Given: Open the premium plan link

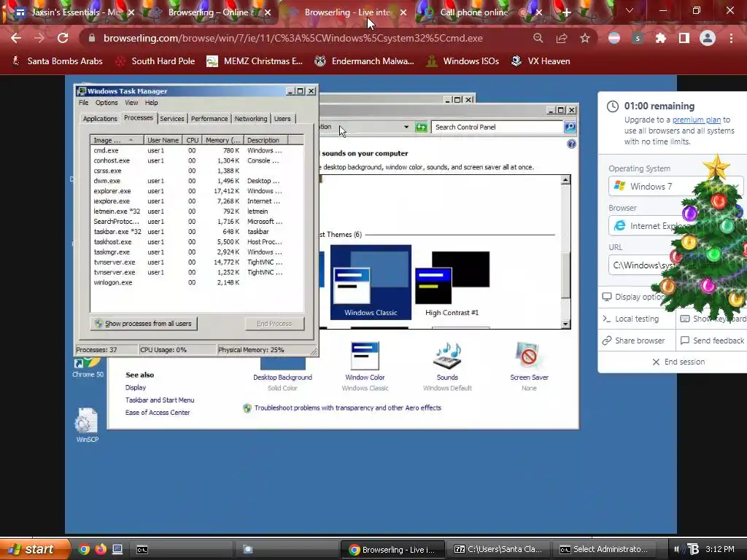Looking at the screenshot, I should (696, 120).
